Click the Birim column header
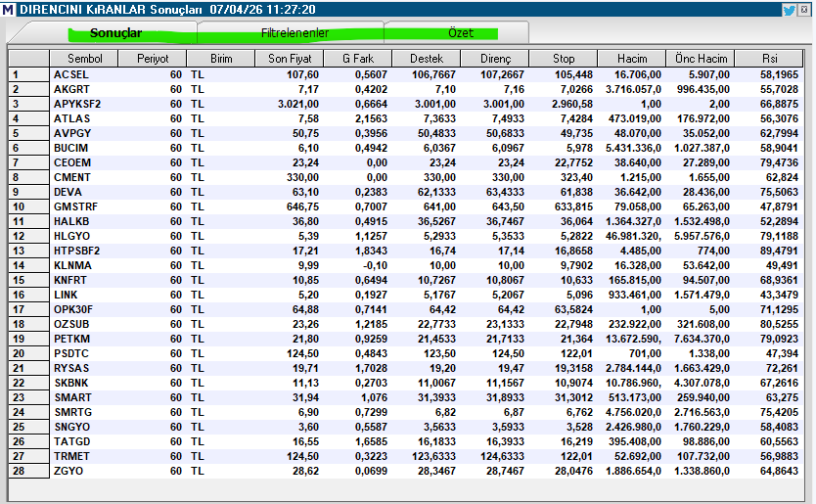 tap(221, 59)
